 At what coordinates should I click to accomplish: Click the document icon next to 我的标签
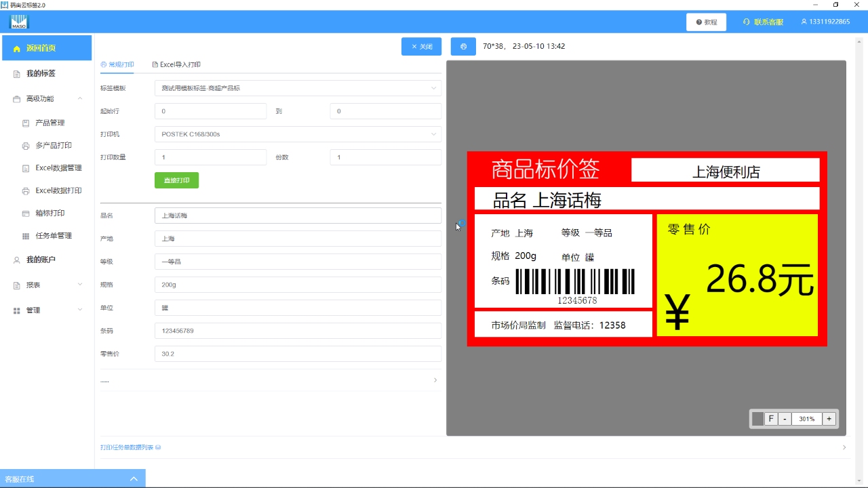17,74
